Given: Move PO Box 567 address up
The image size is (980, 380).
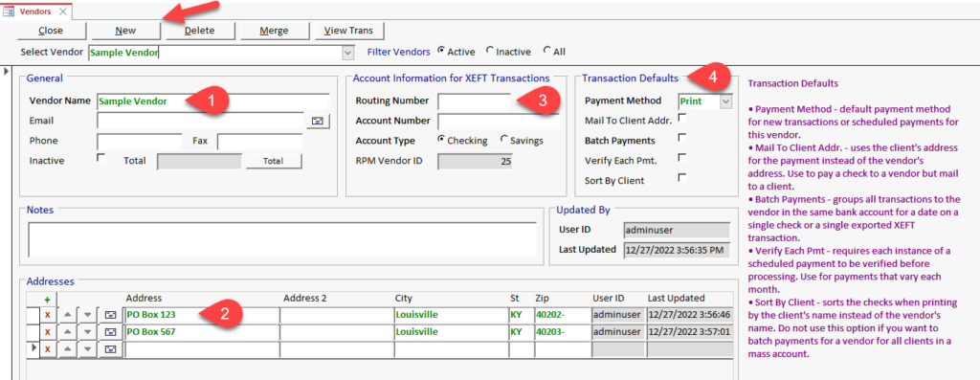Looking at the screenshot, I should tap(69, 332).
